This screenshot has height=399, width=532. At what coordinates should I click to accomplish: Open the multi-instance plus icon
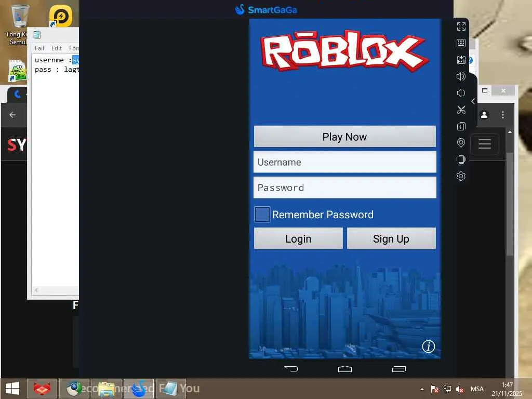pos(461,126)
